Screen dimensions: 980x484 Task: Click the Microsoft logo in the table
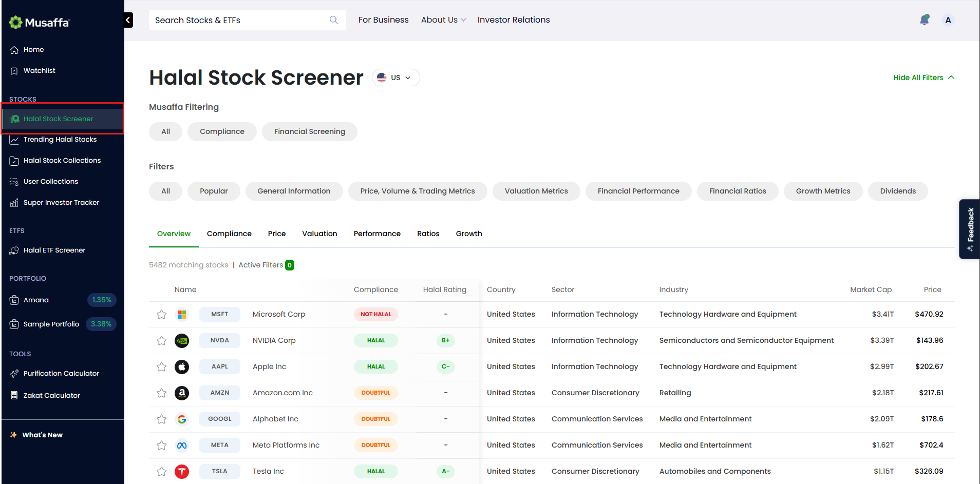tap(182, 315)
